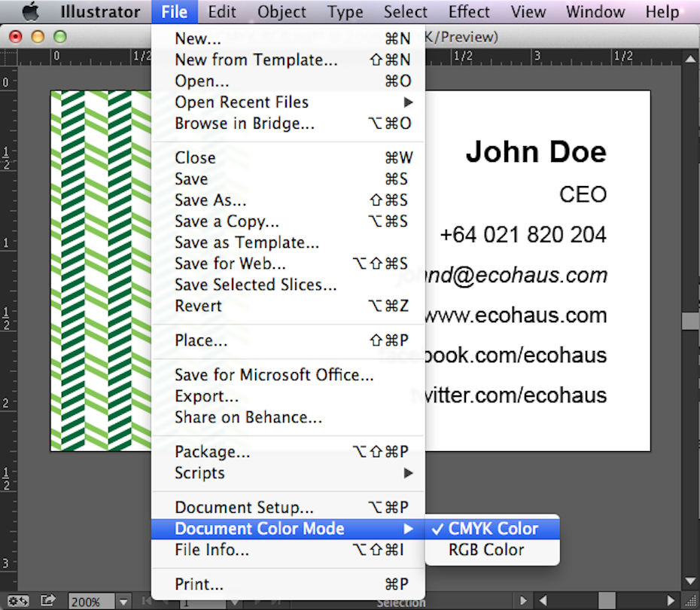Image resolution: width=700 pixels, height=610 pixels.
Task: Open the zoom level dropdown arrow
Action: click(x=124, y=602)
